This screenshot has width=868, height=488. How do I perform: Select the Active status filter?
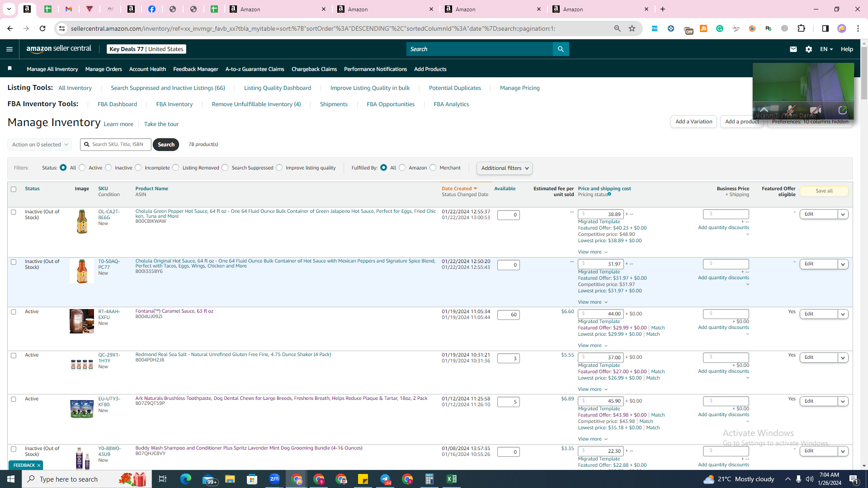[82, 168]
